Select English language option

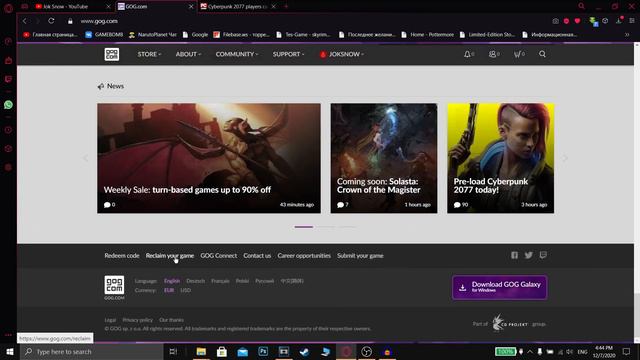172,281
